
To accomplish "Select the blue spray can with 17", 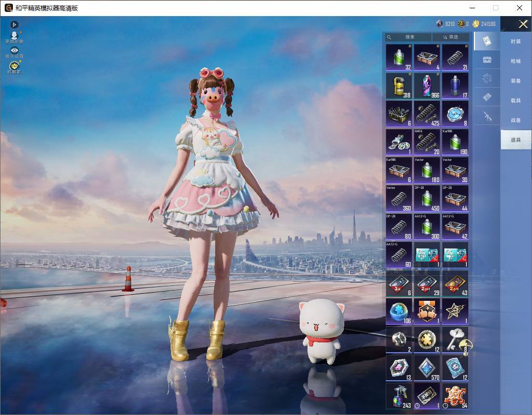I will click(455, 86).
